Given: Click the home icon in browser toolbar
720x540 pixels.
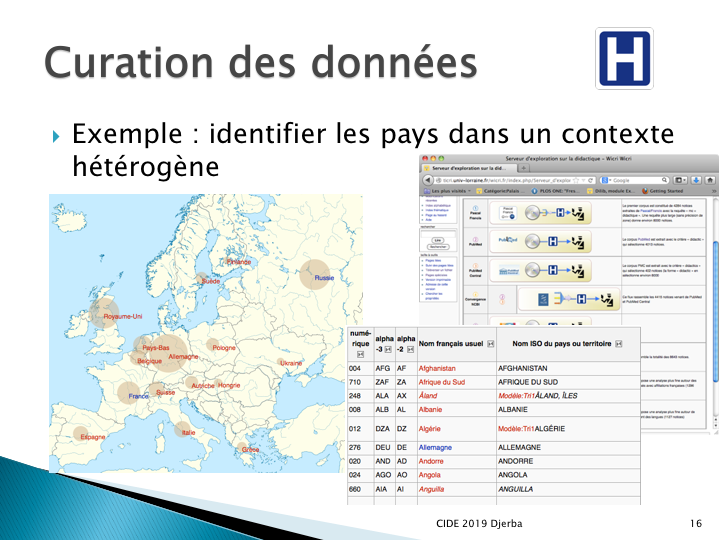Looking at the screenshot, I should pos(711,180).
